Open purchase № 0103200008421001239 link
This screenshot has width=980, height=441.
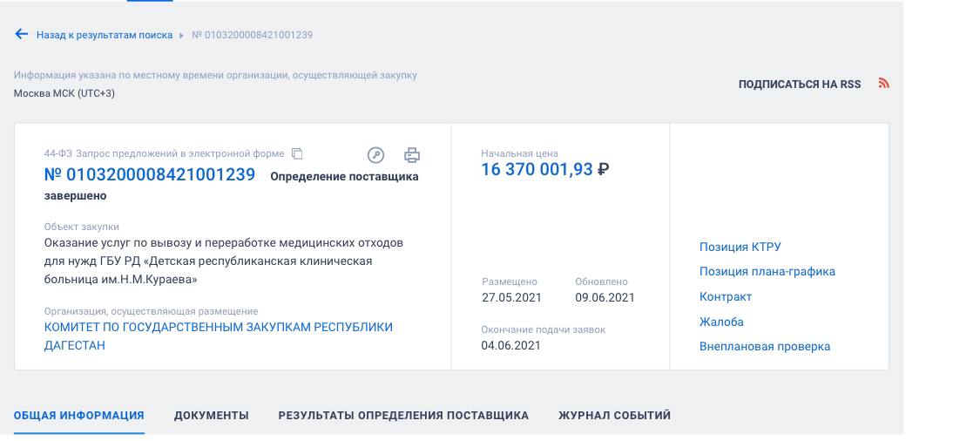(150, 174)
